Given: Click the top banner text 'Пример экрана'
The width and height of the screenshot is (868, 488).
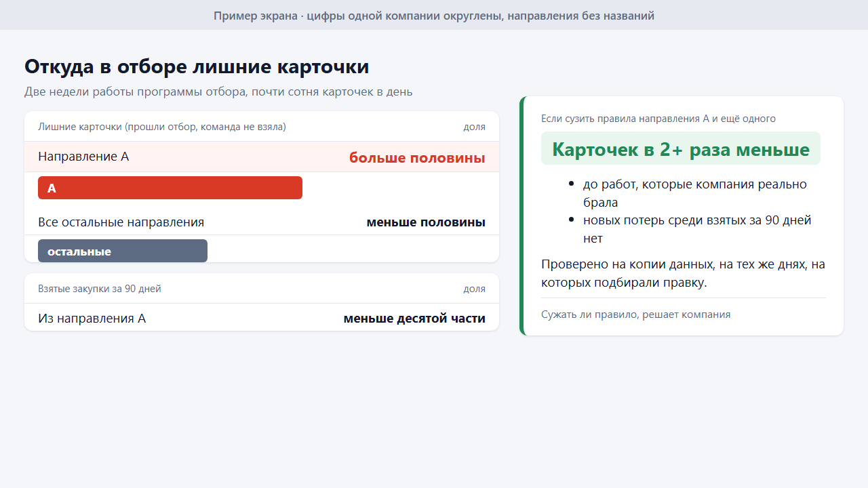Looking at the screenshot, I should 256,16.
